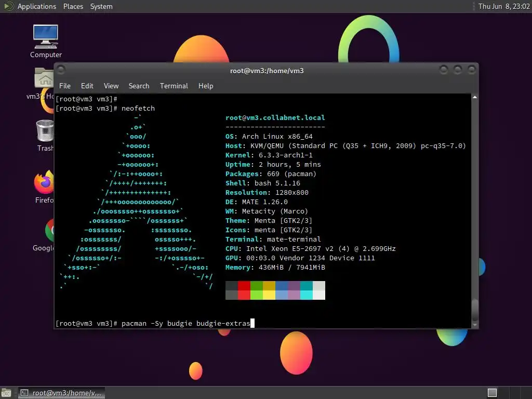This screenshot has height=399, width=532.
Task: Open the terminal View menu
Action: [111, 86]
